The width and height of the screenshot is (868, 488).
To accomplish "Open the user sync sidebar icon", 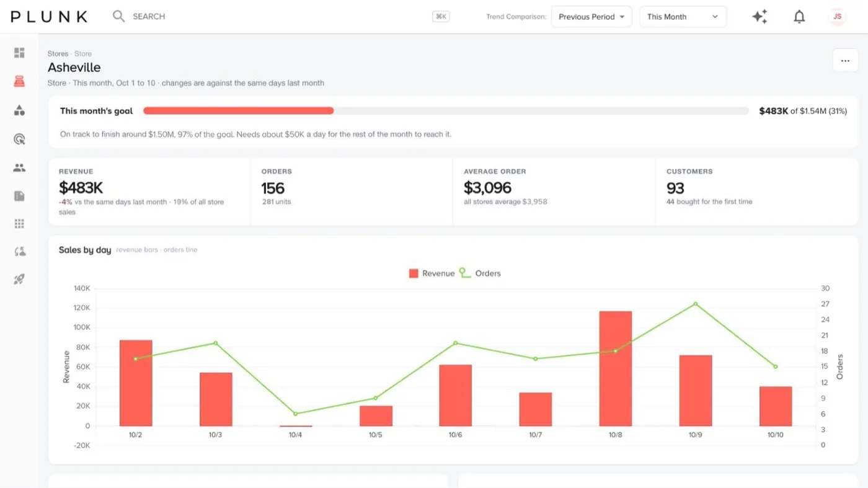I will point(19,252).
